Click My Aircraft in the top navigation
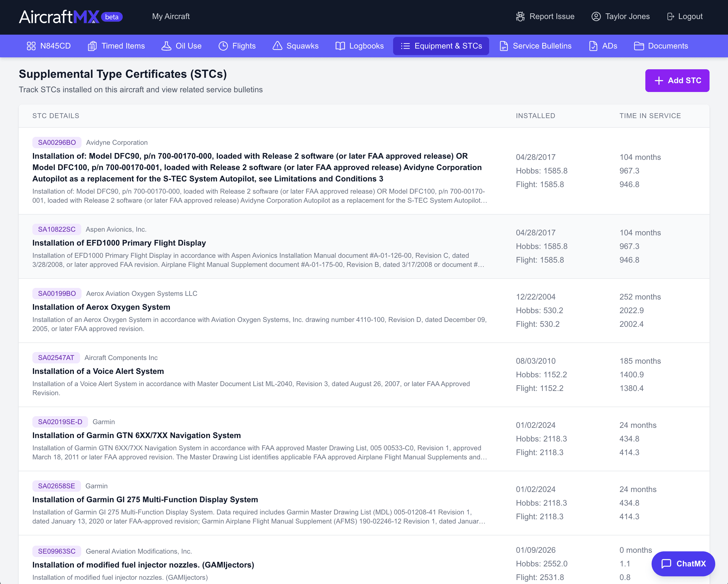This screenshot has width=728, height=584. point(171,16)
